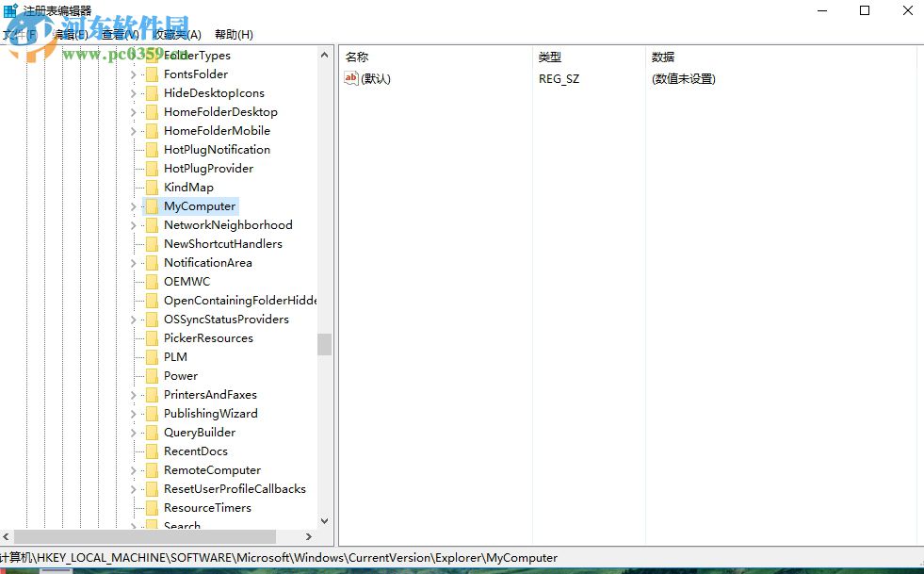
Task: Click the (数值未设置) data cell
Action: coord(684,78)
